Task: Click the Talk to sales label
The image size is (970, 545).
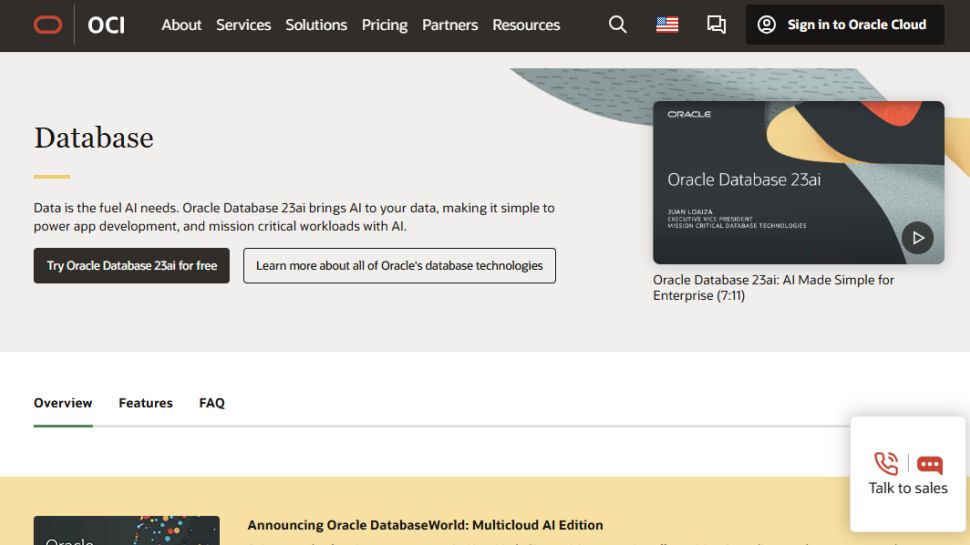Action: tap(908, 488)
